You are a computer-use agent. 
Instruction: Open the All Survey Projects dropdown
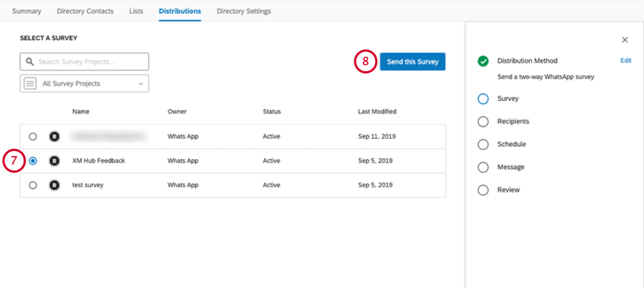coord(84,83)
